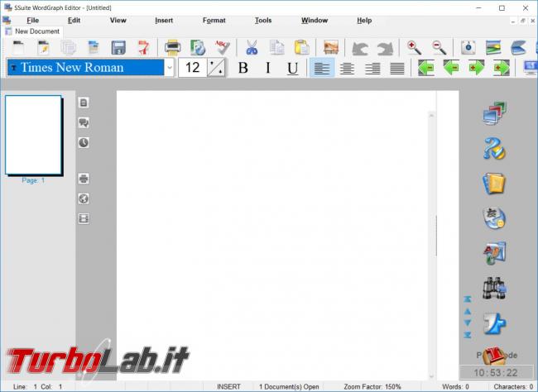Open the Tools menu
538x392 pixels.
click(x=263, y=20)
